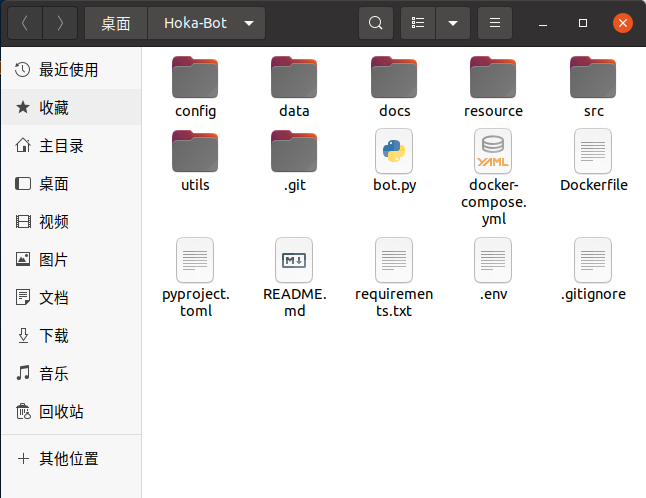646x498 pixels.
Task: Open the hamburger main menu
Action: pos(493,22)
